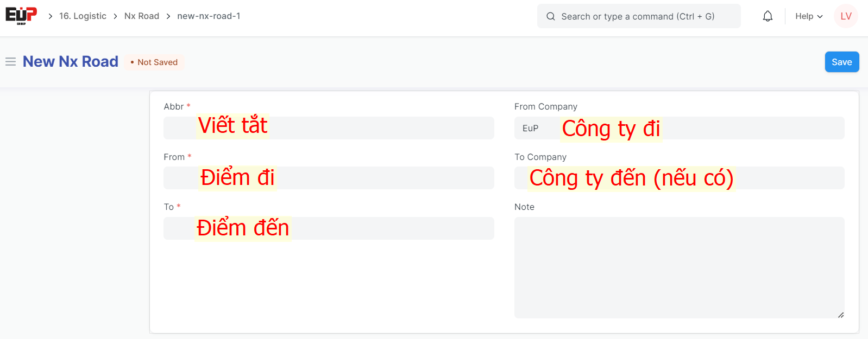The height and width of the screenshot is (339, 868).
Task: Open the notifications bell
Action: (x=767, y=16)
